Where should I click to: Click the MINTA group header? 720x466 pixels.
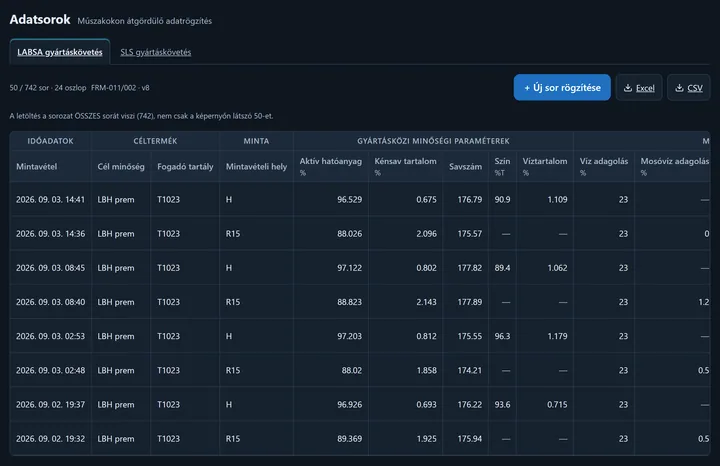256,141
